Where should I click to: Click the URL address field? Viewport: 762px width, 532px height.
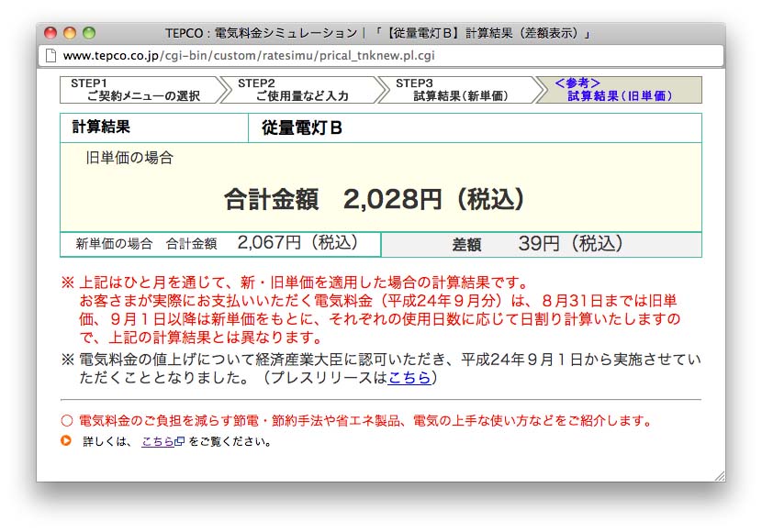386,56
